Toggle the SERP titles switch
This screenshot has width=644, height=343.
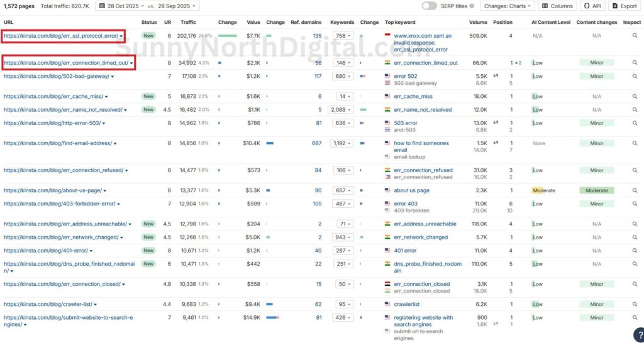pos(429,6)
